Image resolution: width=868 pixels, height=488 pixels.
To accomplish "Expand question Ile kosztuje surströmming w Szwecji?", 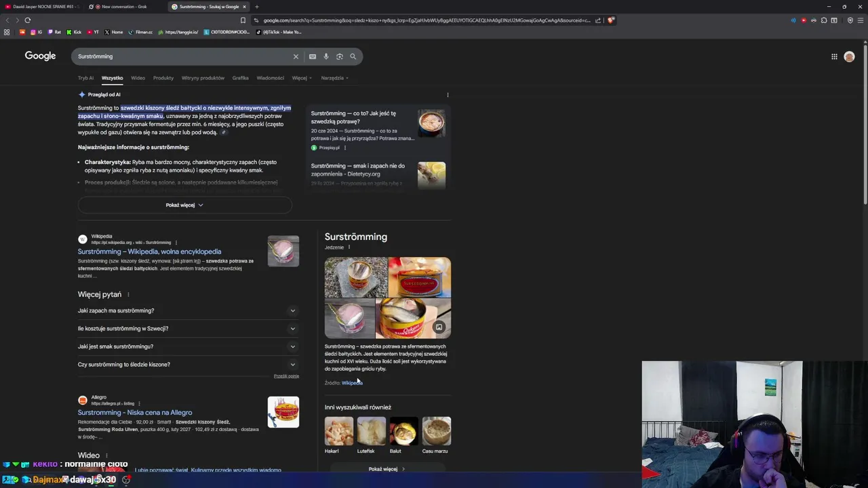I will [x=188, y=329].
